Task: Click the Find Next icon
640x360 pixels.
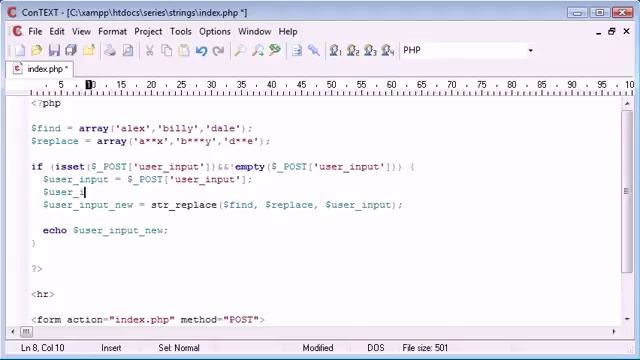Action: point(258,50)
